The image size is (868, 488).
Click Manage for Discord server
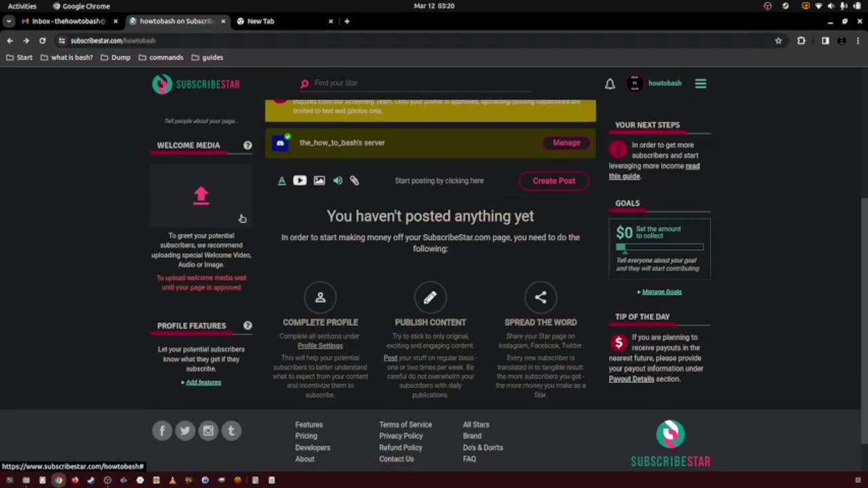pyautogui.click(x=566, y=143)
